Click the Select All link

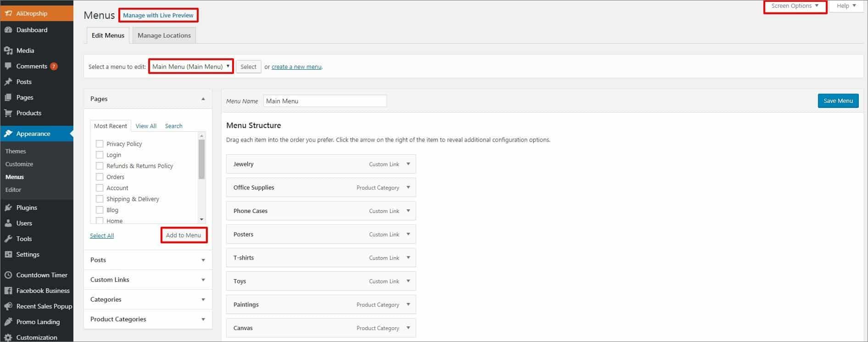coord(102,235)
